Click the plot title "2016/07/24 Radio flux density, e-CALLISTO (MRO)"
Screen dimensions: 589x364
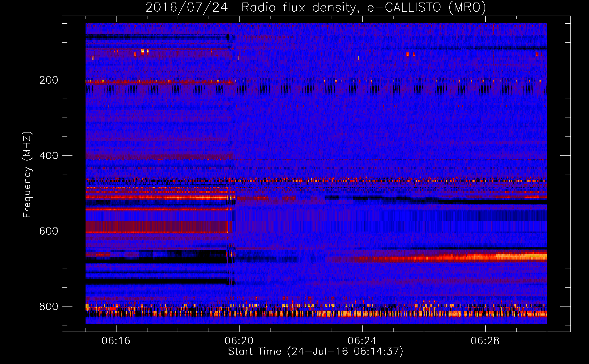coord(316,7)
